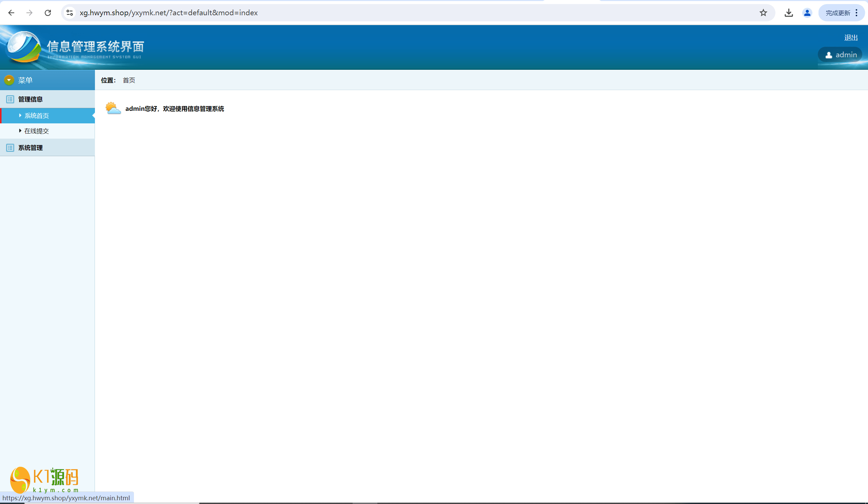The width and height of the screenshot is (868, 504).
Task: Click the 退出 logout link
Action: [850, 38]
